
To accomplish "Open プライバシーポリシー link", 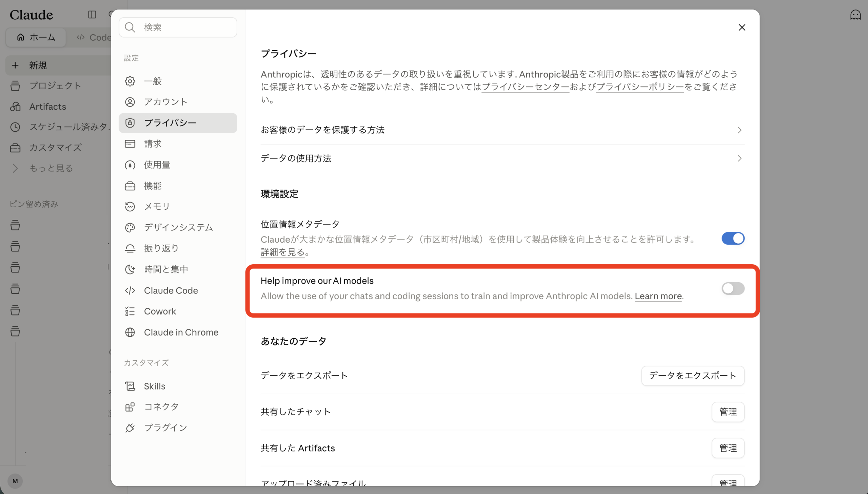I will pyautogui.click(x=640, y=87).
